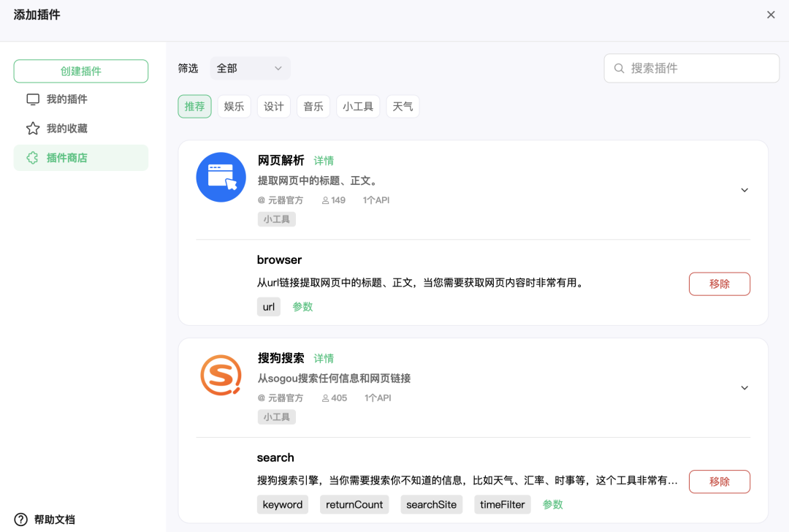
Task: Show 参数 for the search API
Action: coord(552,505)
